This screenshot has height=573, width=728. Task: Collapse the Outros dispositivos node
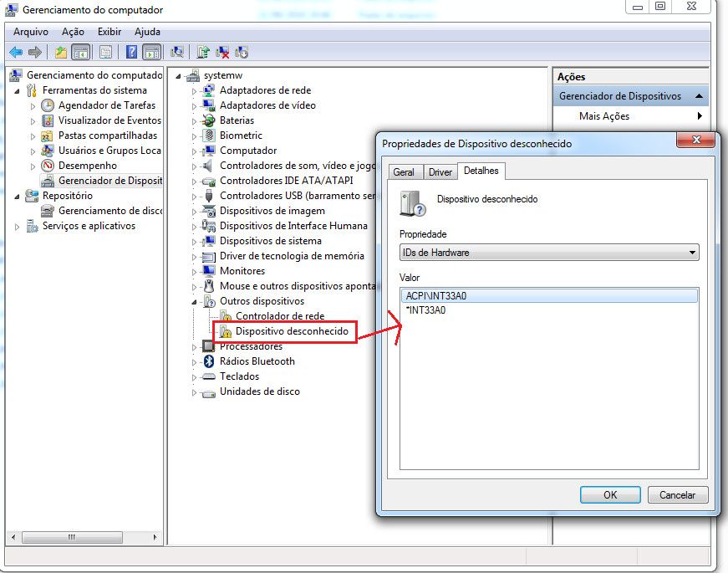pos(192,300)
